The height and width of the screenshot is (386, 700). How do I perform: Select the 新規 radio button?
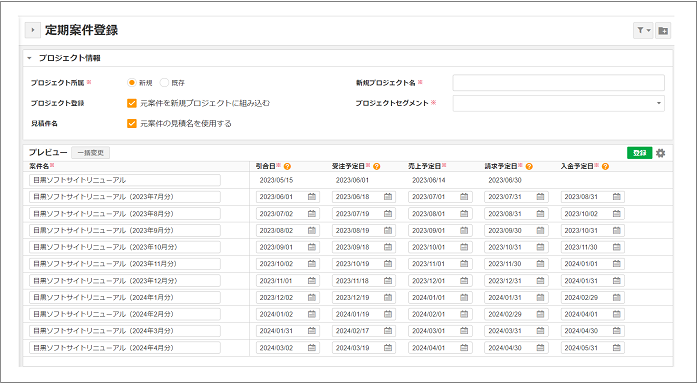click(x=131, y=83)
